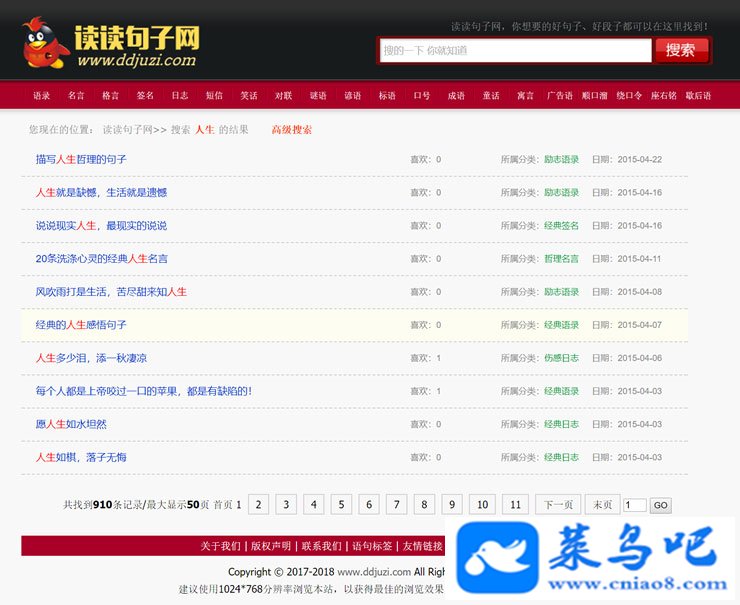Visit the 谚语 nav link

coord(353,95)
